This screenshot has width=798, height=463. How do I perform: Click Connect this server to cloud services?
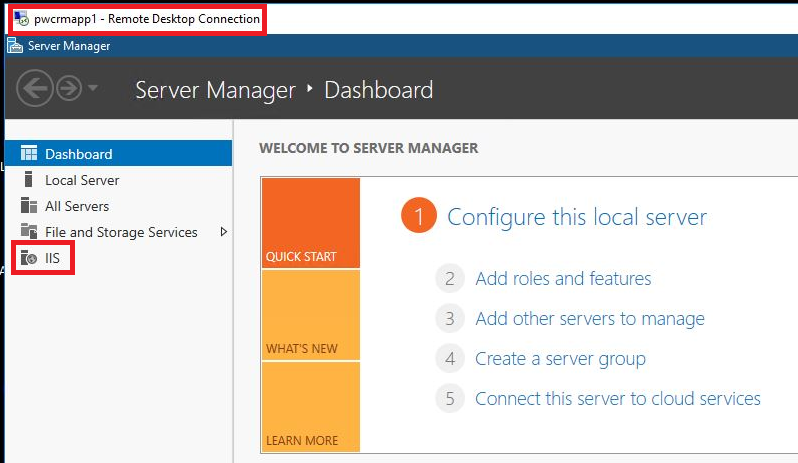pyautogui.click(x=618, y=398)
